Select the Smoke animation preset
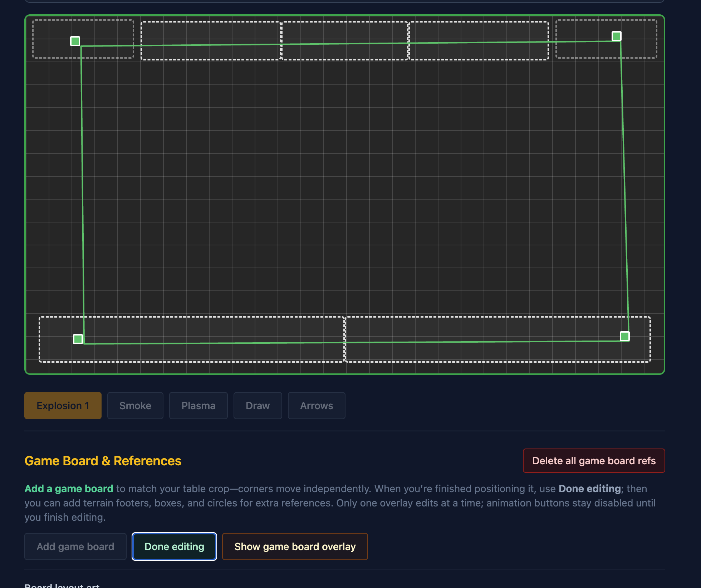This screenshot has height=588, width=701. coord(135,405)
